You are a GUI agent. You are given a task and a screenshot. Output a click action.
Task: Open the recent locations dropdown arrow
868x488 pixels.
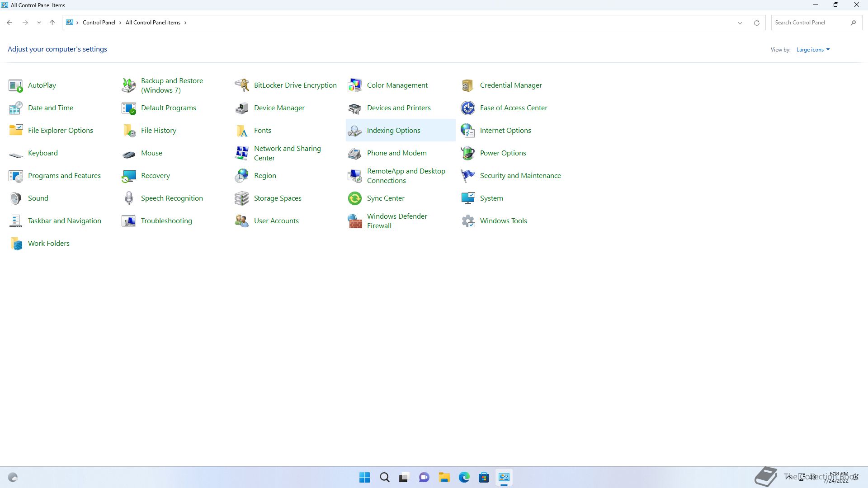coord(39,23)
